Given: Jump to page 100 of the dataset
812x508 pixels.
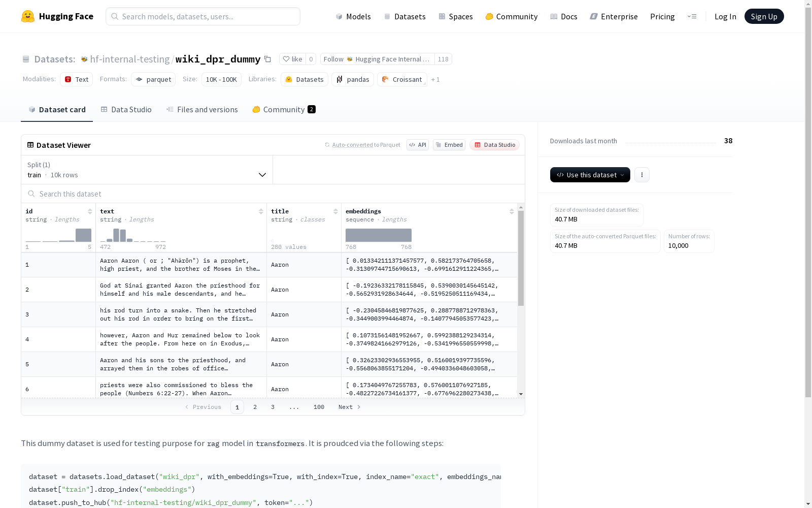Looking at the screenshot, I should pyautogui.click(x=319, y=407).
